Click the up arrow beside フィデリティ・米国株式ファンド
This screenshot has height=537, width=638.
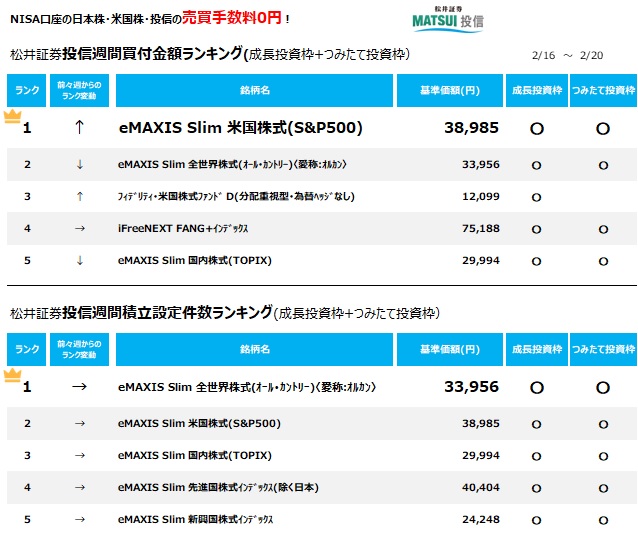[80, 197]
